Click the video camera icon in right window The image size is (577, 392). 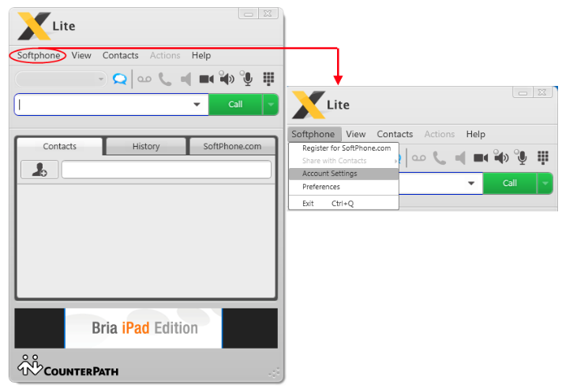tap(481, 158)
